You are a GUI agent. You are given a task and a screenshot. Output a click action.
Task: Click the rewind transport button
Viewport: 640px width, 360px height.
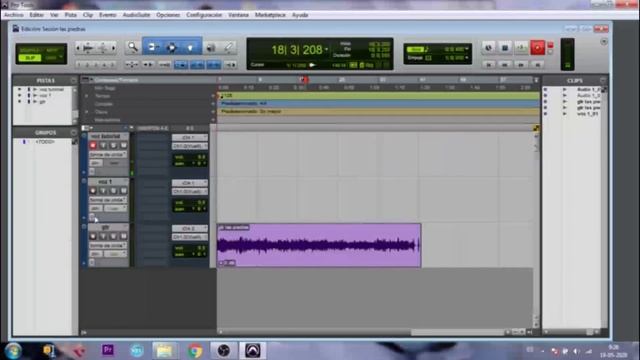pyautogui.click(x=505, y=64)
